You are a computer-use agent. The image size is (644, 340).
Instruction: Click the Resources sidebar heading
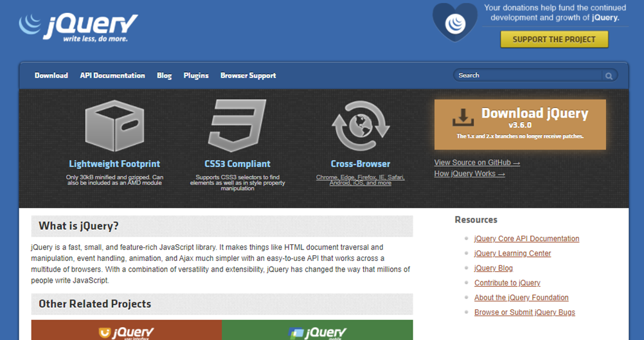(x=476, y=220)
